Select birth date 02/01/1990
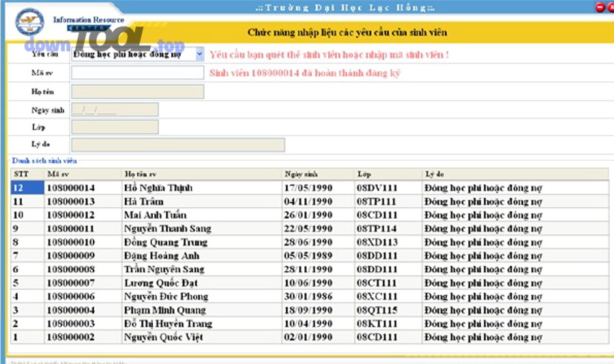This screenshot has height=364, width=614. point(308,337)
